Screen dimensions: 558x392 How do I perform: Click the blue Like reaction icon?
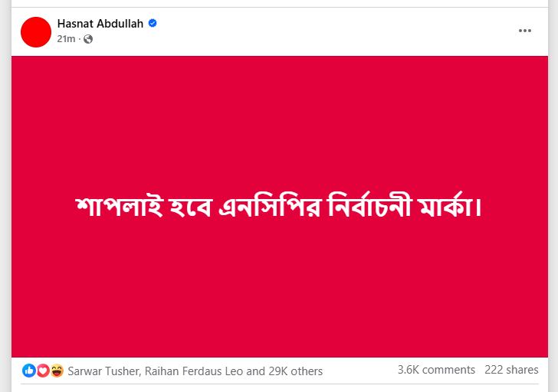[x=29, y=371]
